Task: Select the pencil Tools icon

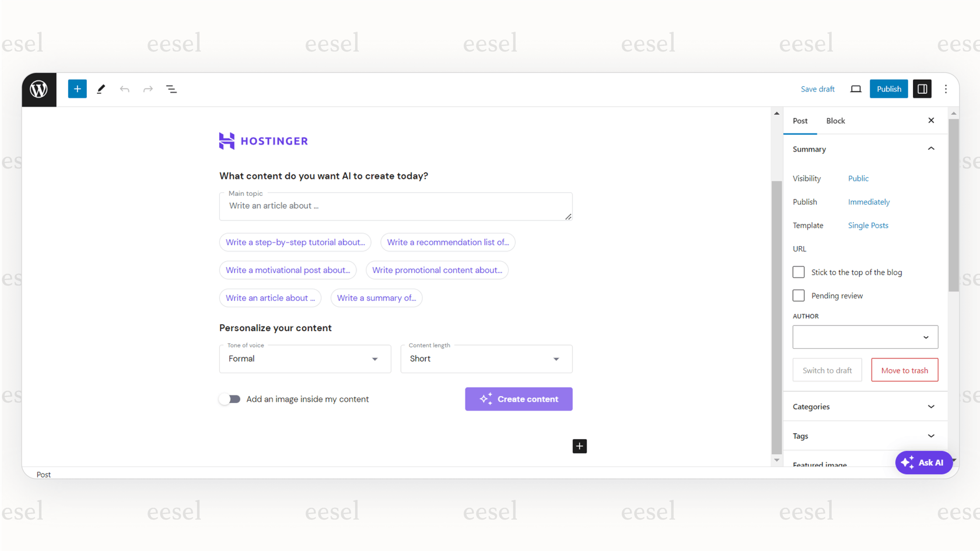Action: (x=101, y=89)
